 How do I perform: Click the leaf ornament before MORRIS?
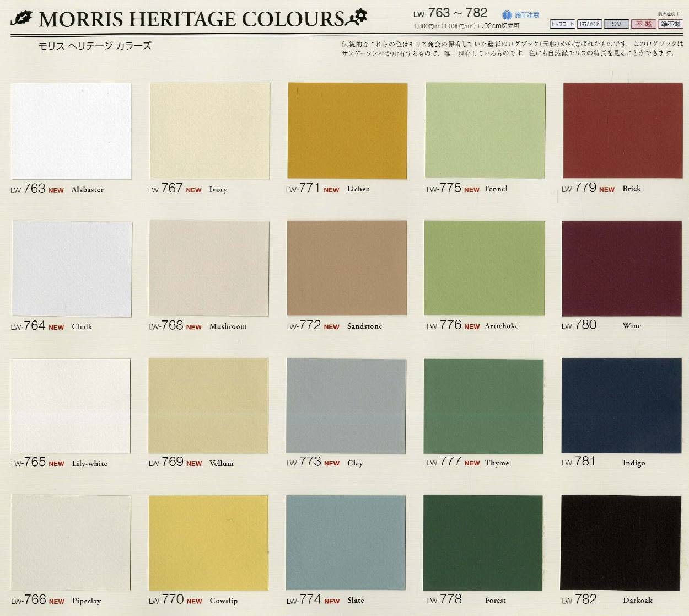click(21, 19)
